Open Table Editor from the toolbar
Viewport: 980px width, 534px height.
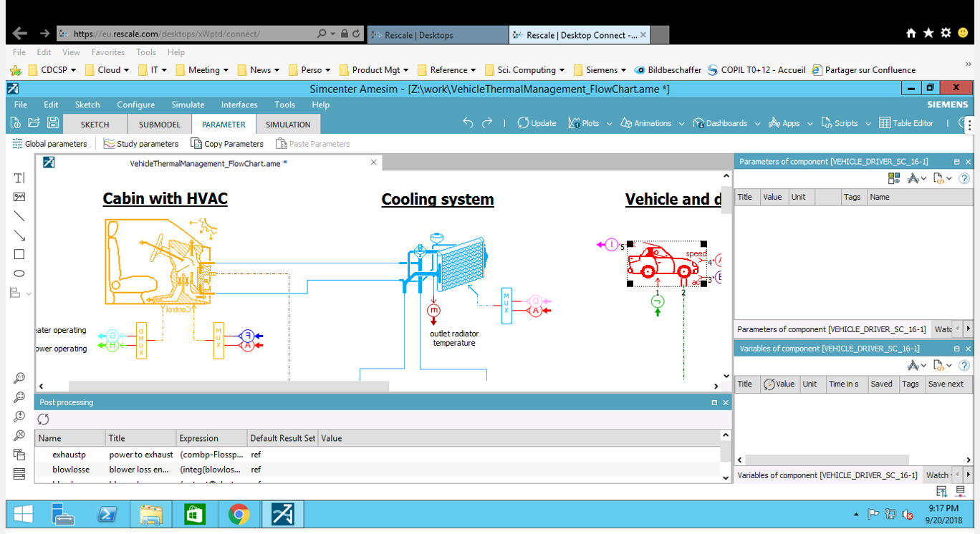(x=906, y=123)
